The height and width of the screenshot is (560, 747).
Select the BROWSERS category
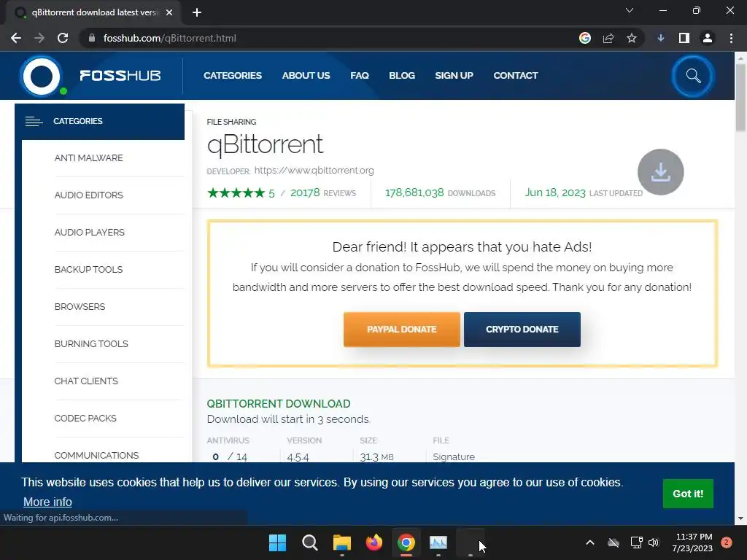[x=80, y=307]
